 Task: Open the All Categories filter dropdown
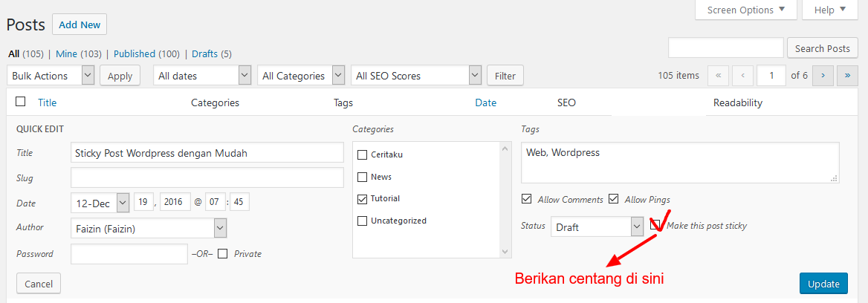[302, 76]
